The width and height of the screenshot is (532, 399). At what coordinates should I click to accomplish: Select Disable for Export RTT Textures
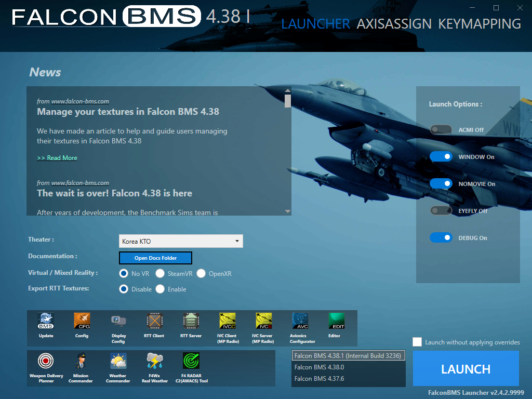[x=124, y=289]
